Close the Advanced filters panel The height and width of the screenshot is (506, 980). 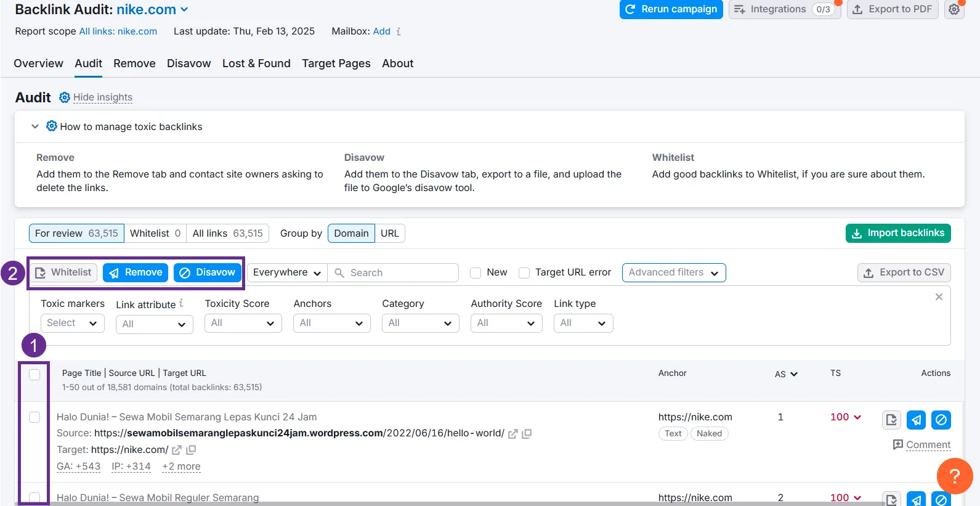pos(939,297)
